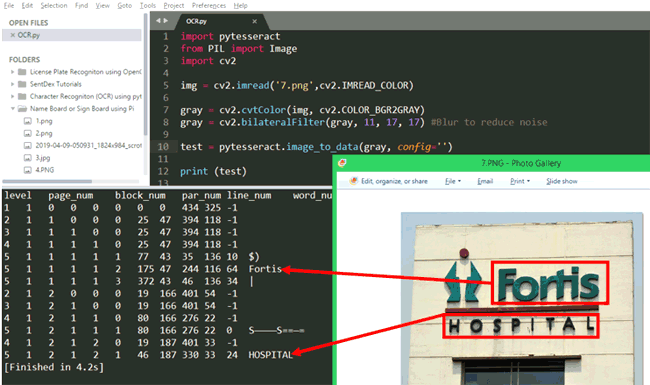The width and height of the screenshot is (650, 385).
Task: Click the image icon beside the 2019-04-09 file
Action: tap(28, 145)
